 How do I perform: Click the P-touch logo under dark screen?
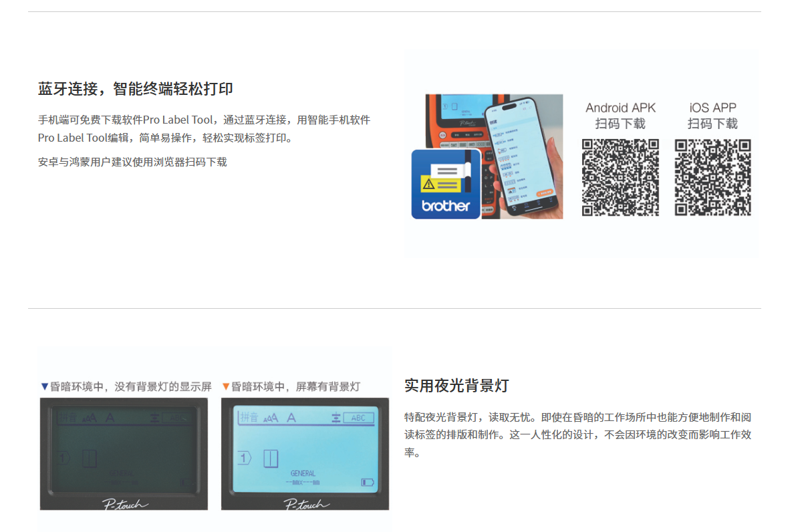(x=125, y=504)
